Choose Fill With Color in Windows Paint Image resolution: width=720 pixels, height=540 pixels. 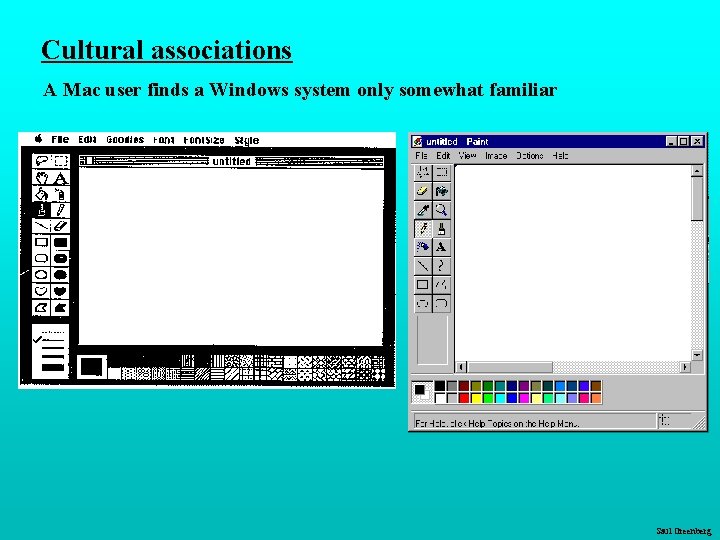pyautogui.click(x=442, y=191)
